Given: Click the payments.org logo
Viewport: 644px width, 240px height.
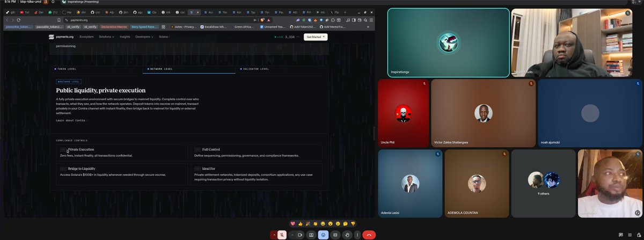Looking at the screenshot, I should coord(61,37).
